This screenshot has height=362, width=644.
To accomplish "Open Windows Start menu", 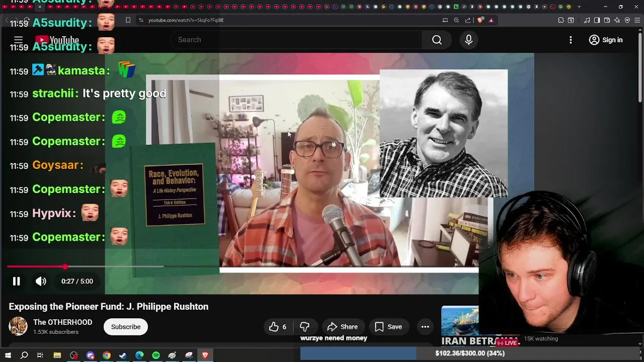I will pyautogui.click(x=8, y=355).
